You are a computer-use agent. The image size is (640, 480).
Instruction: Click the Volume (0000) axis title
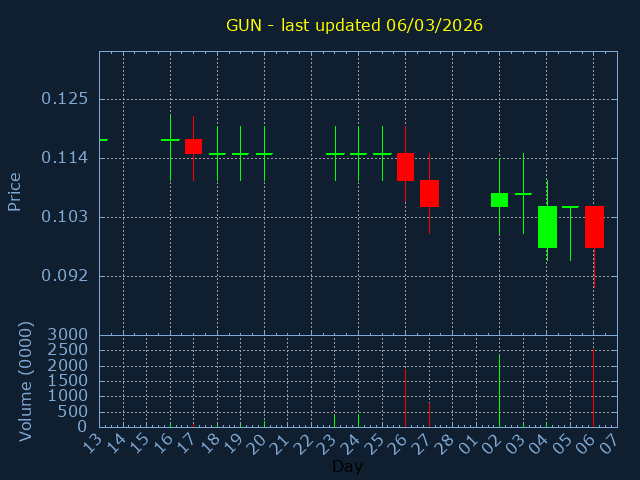pos(26,381)
